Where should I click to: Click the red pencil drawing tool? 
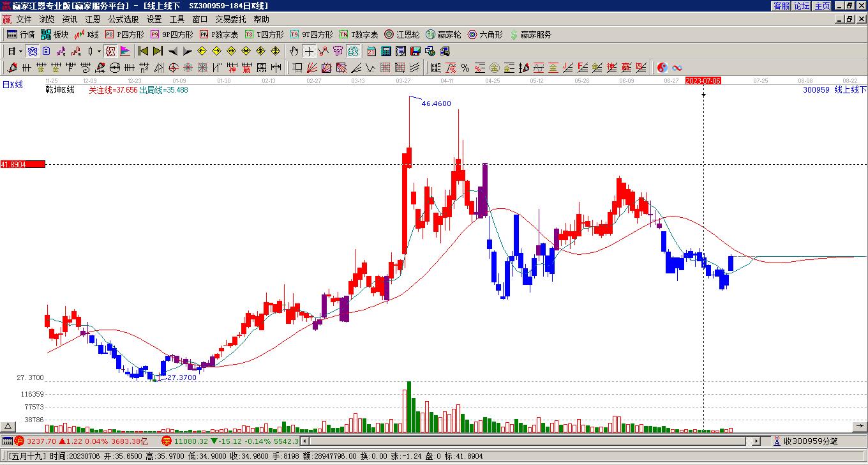point(12,68)
